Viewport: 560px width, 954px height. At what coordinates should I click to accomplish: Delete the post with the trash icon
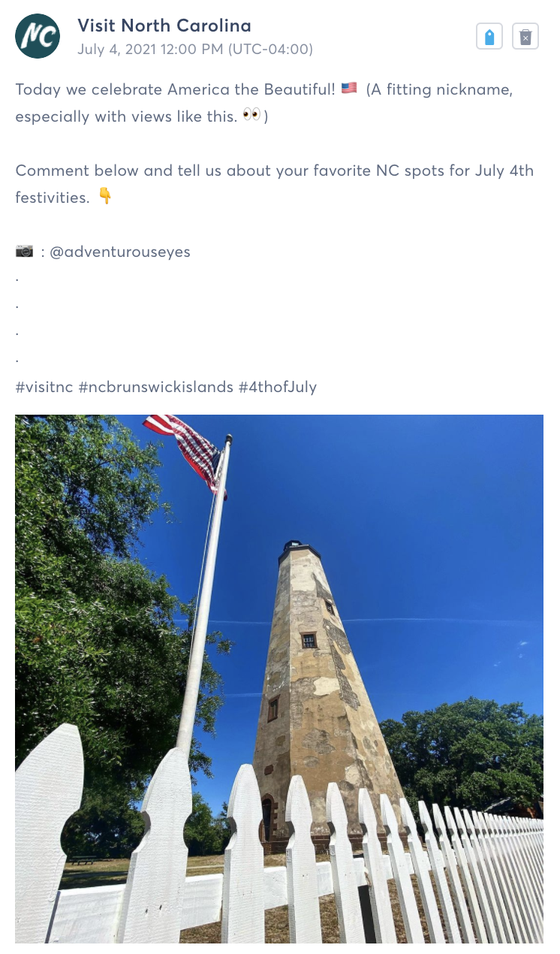coord(525,37)
